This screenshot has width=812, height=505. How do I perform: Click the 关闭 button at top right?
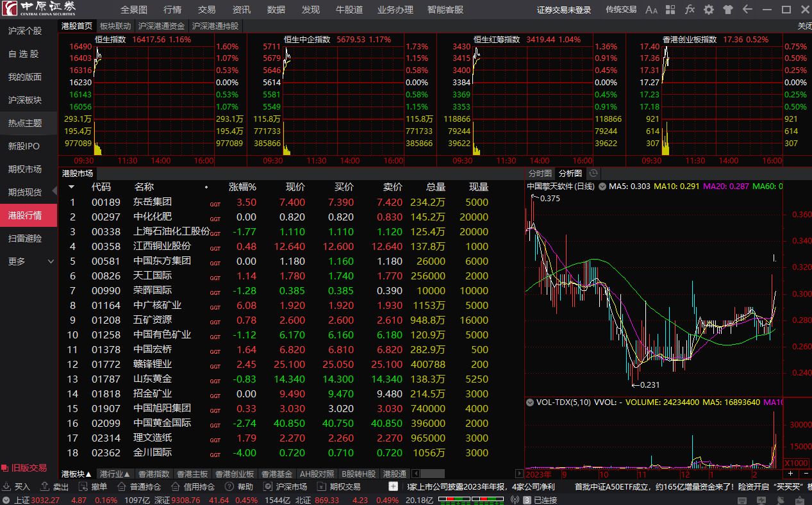804,26
